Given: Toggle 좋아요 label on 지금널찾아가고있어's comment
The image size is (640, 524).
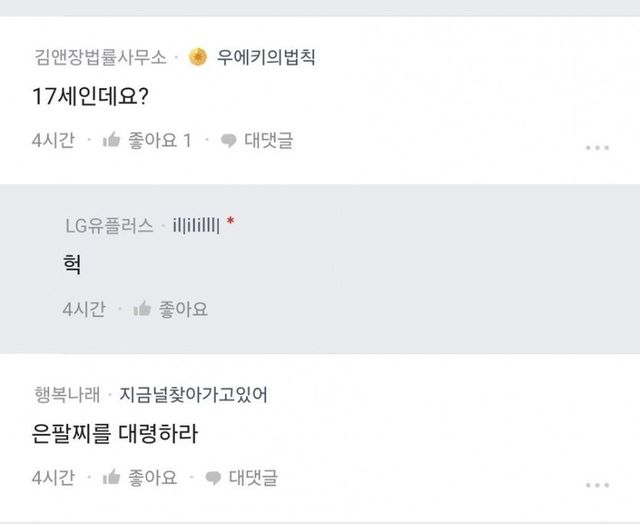Looking at the screenshot, I should (x=153, y=478).
